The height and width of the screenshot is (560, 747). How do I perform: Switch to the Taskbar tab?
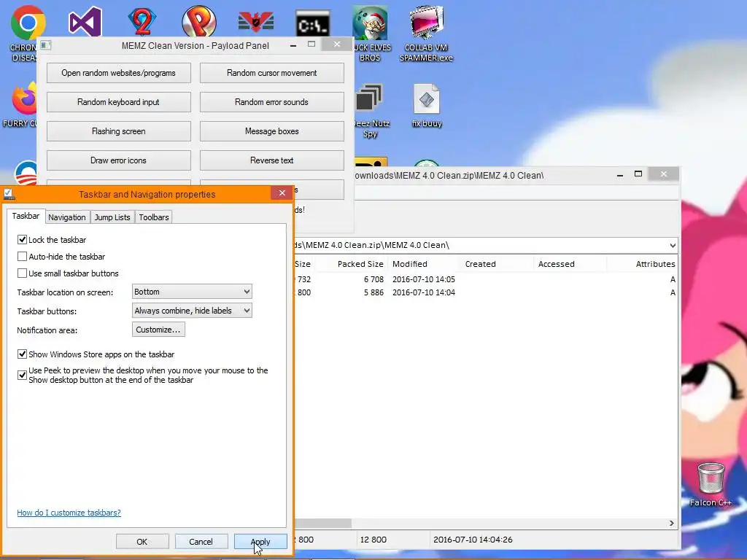coord(26,216)
